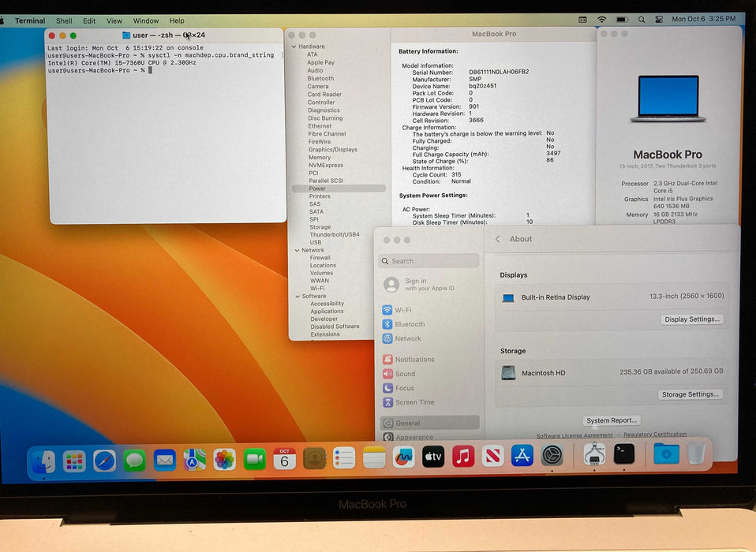Select Applications under Software in System Information

[x=327, y=311]
